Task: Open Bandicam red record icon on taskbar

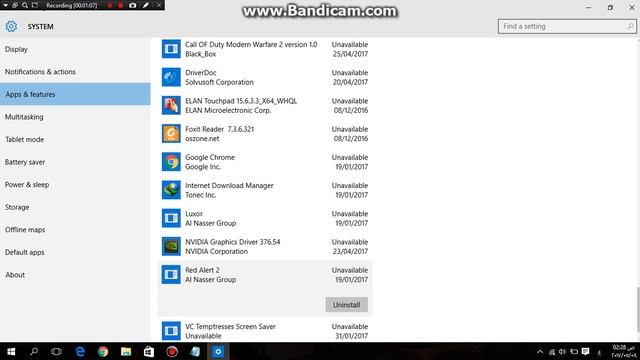Action: tap(172, 351)
